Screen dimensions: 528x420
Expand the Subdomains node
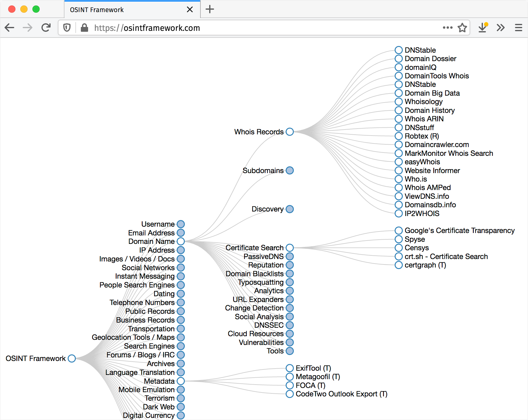[x=290, y=170]
